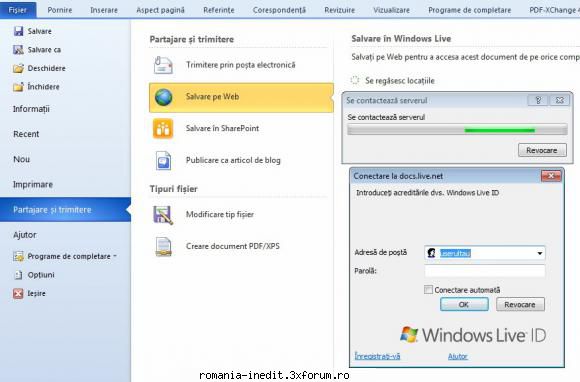
Task: Click the Modificare tip fișier icon
Action: click(163, 215)
